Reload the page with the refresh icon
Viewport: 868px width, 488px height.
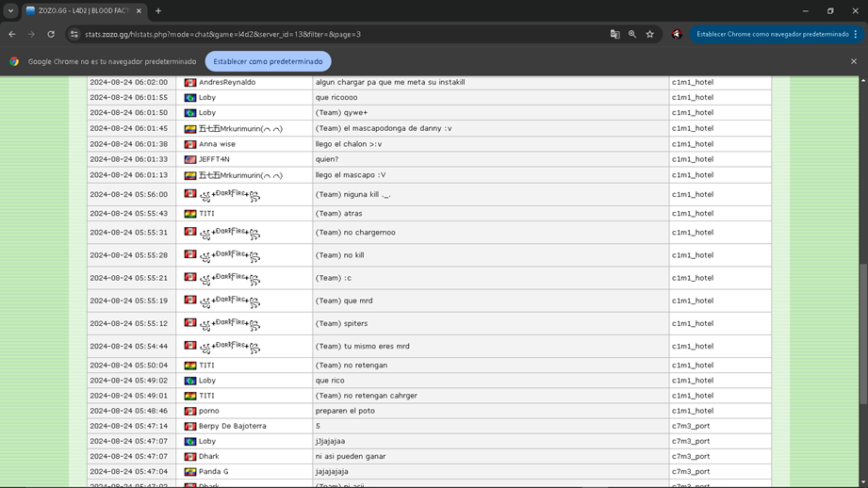(51, 34)
